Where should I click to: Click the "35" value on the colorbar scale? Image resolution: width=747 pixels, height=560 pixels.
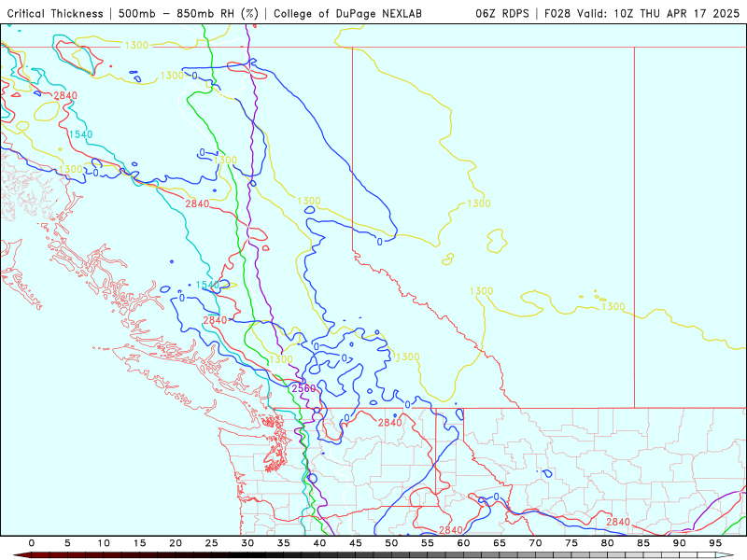click(x=284, y=543)
